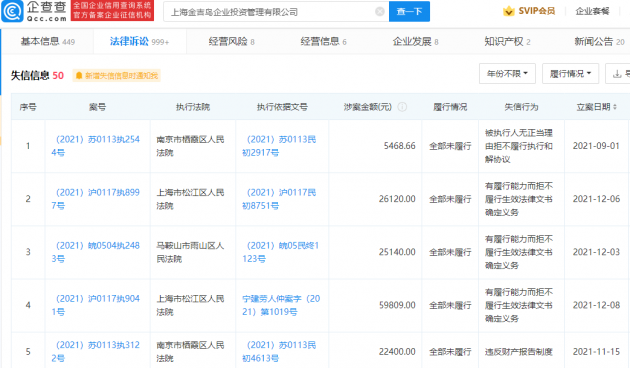The height and width of the screenshot is (368, 630).
Task: Sort by 立案日期 using the sort arrows
Action: (615, 107)
